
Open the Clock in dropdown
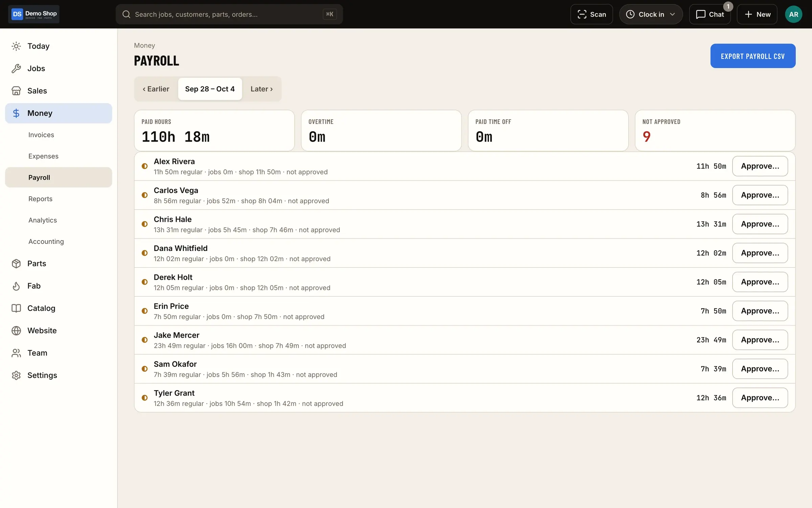click(x=651, y=14)
